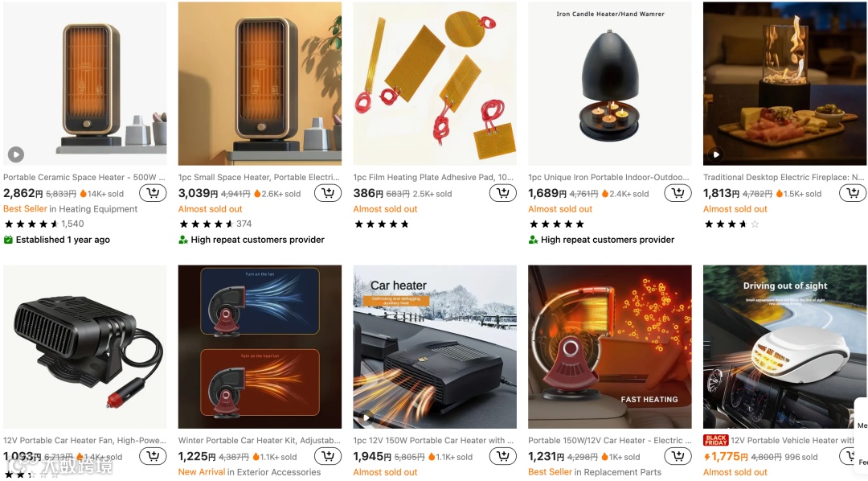868x481 pixels.
Task: Open Best Seller in Replacement Parts link
Action: tap(595, 472)
